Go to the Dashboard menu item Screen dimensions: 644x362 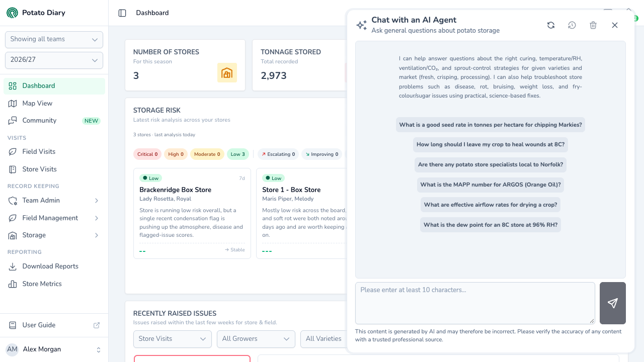[x=54, y=86]
